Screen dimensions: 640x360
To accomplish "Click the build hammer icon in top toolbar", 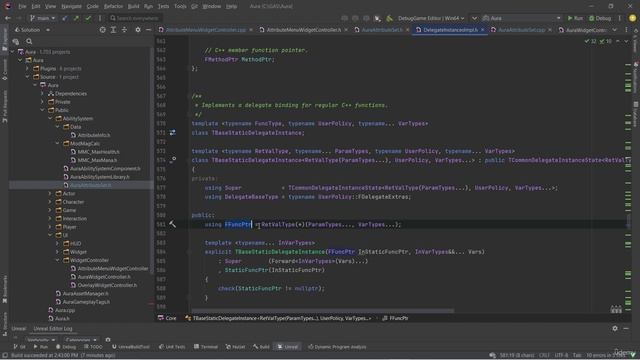I will (389, 18).
